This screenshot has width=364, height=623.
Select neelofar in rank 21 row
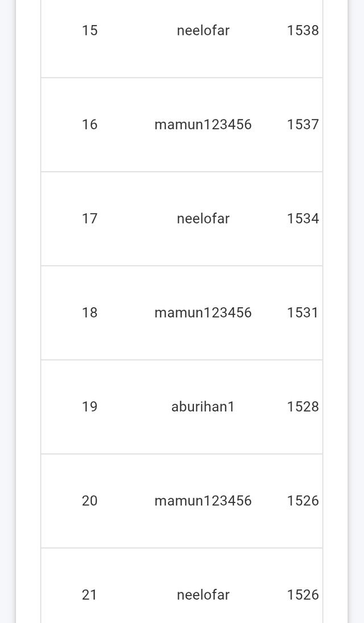[203, 595]
